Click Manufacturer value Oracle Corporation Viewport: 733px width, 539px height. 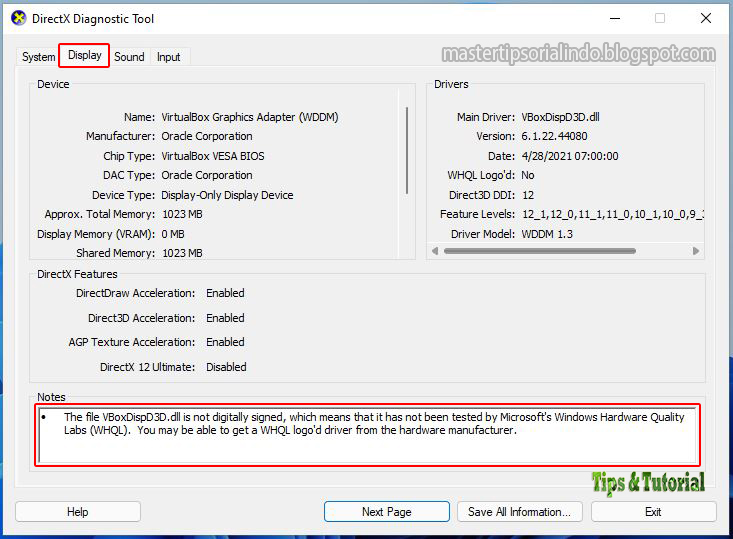click(x=207, y=136)
